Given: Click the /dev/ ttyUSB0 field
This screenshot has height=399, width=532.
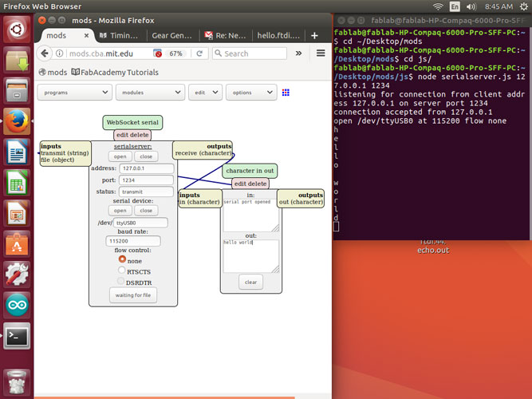Looking at the screenshot, I should 140,223.
